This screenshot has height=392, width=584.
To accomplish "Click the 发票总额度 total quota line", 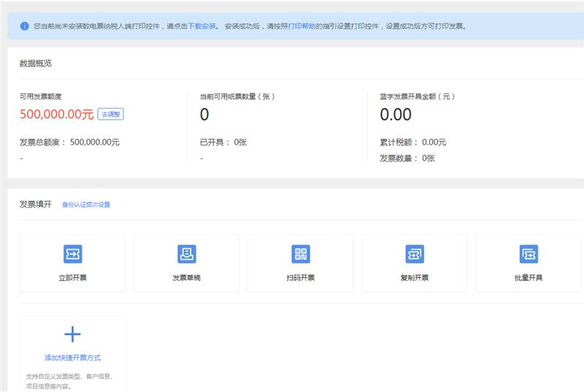I will click(69, 142).
